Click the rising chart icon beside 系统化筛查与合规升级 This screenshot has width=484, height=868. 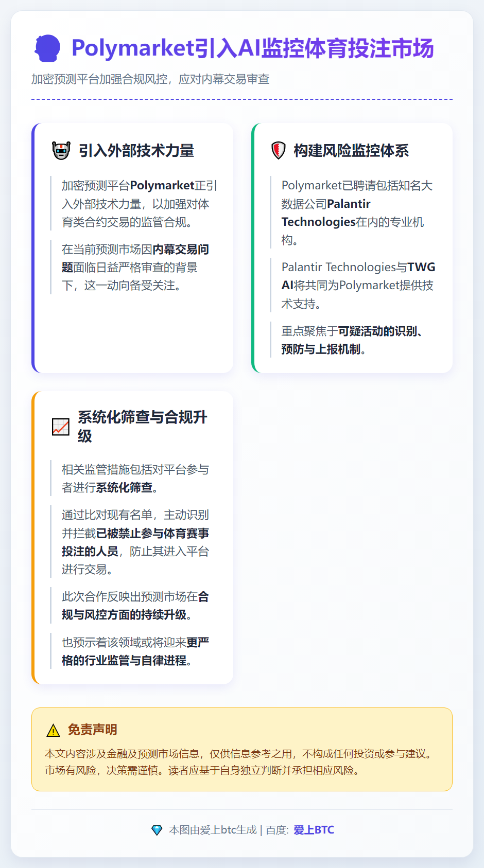[61, 427]
